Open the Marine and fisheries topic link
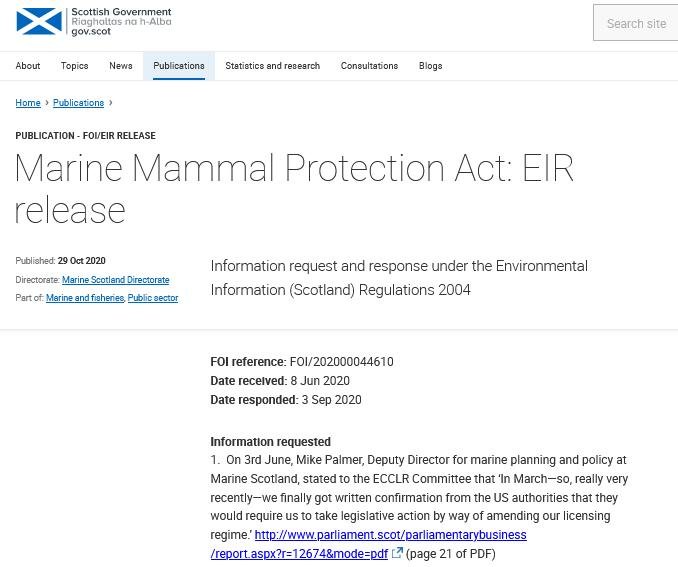 tap(85, 298)
